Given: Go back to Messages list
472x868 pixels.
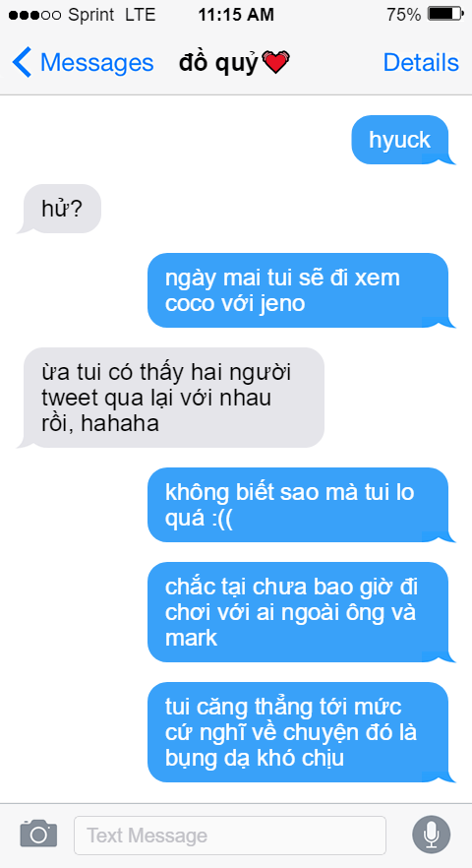Looking at the screenshot, I should 83,62.
